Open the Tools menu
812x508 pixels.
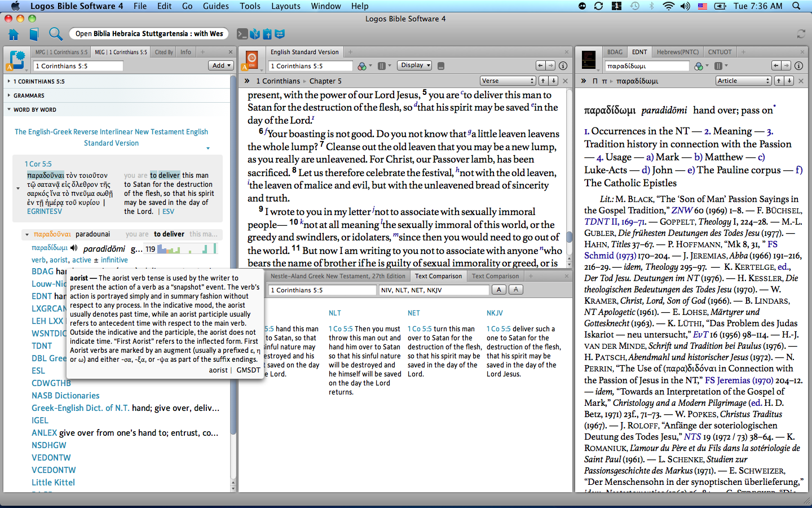250,6
